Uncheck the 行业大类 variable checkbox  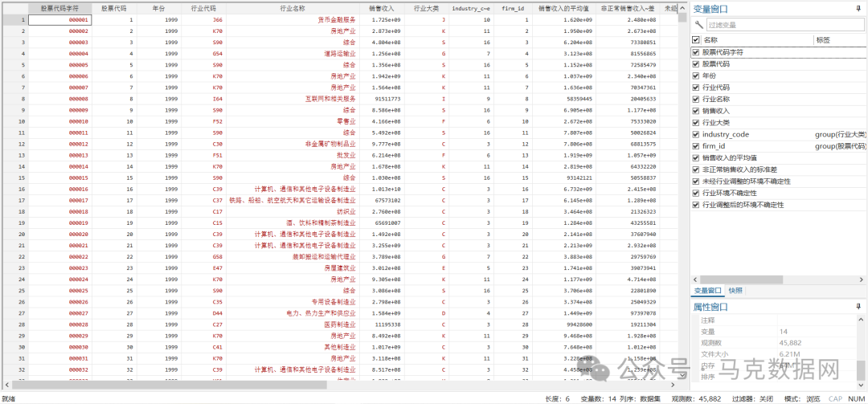click(x=696, y=122)
